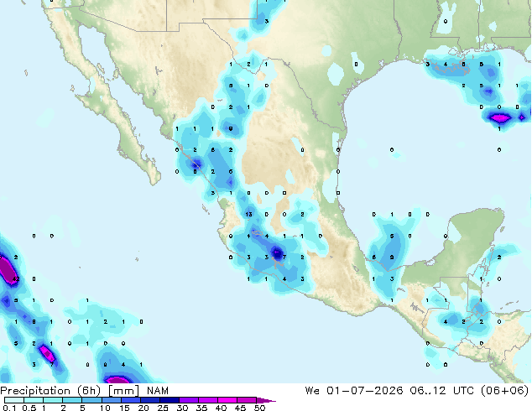Click the legend label '50'

point(259,408)
